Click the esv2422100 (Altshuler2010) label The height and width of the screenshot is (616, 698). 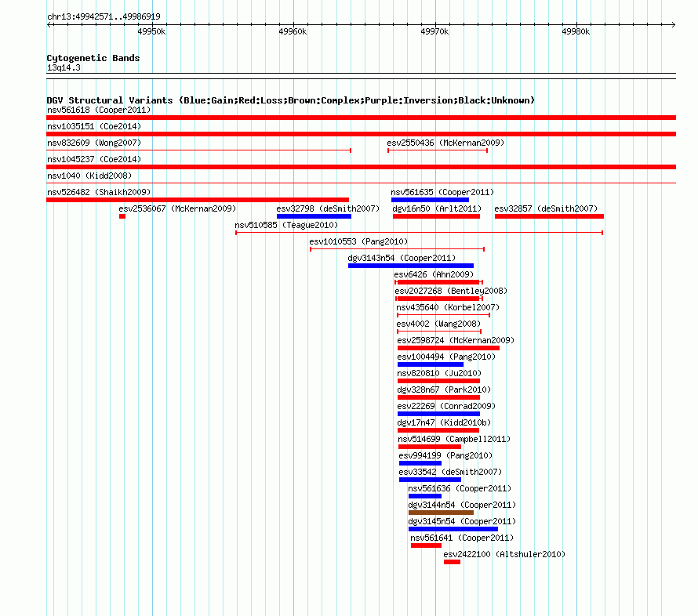tap(504, 554)
